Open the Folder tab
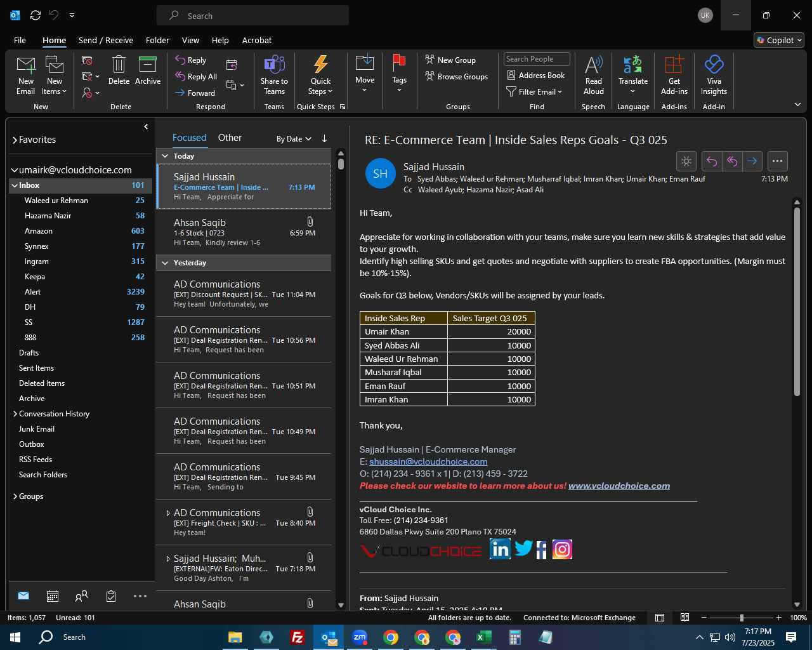Image resolution: width=812 pixels, height=650 pixels. [x=157, y=40]
